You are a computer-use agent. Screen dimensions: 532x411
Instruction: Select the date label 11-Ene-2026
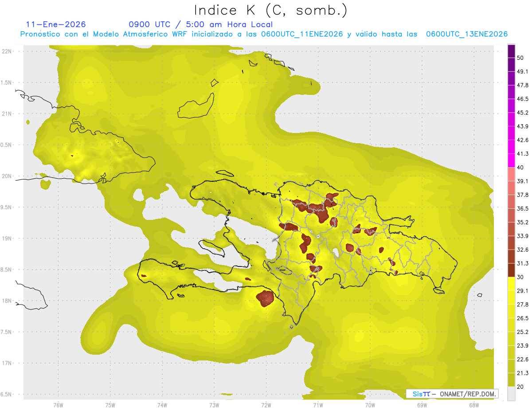coord(56,24)
